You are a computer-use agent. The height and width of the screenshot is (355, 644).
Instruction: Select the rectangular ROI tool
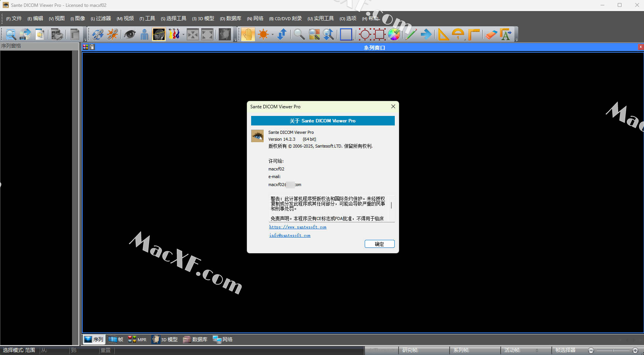(380, 34)
